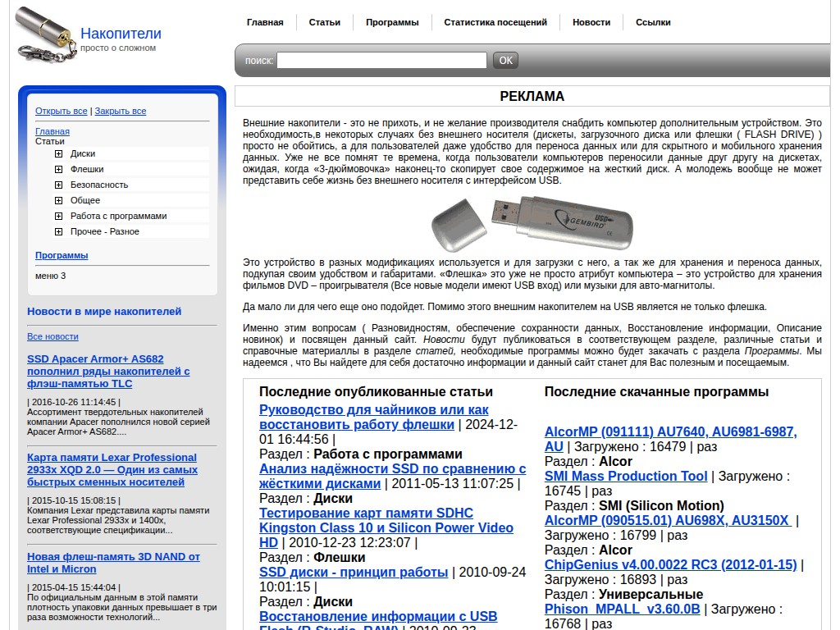Go to Статистика посещений in navigation

[x=495, y=22]
